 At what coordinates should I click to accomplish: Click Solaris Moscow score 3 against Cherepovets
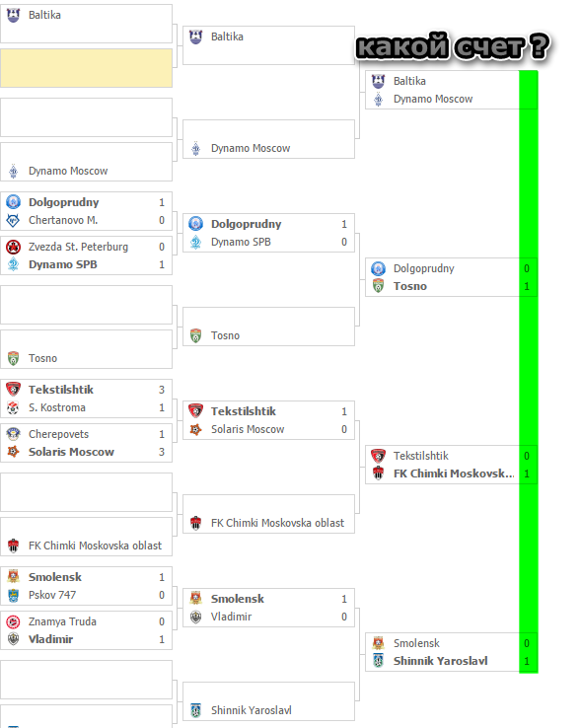pos(162,452)
